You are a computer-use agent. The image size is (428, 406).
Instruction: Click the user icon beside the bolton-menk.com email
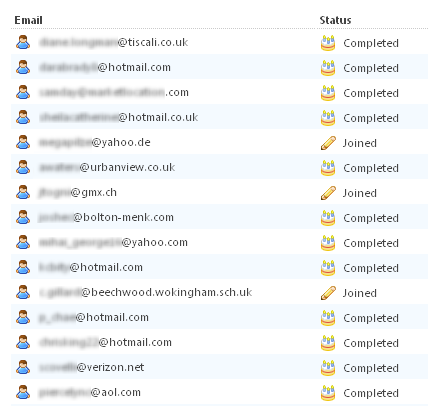click(x=23, y=217)
